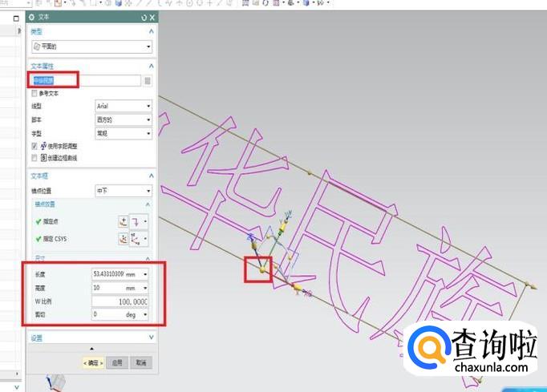Open the Text dialog gear options icon

[32, 17]
